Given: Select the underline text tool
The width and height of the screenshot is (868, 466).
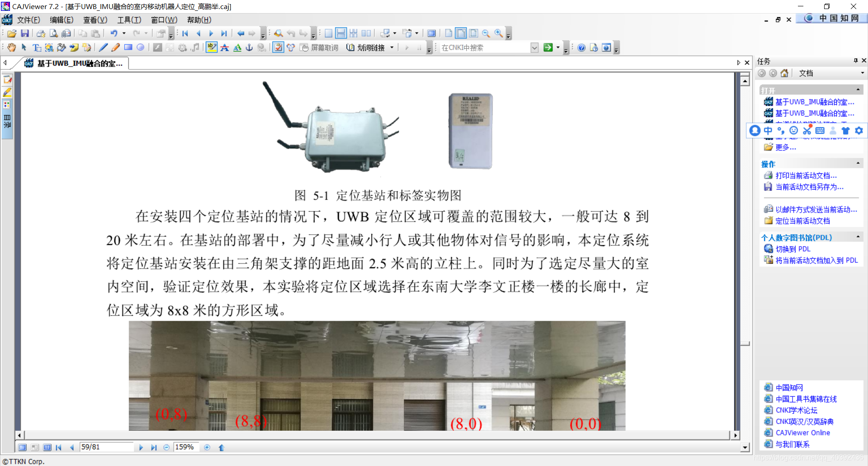Looking at the screenshot, I should click(x=237, y=48).
